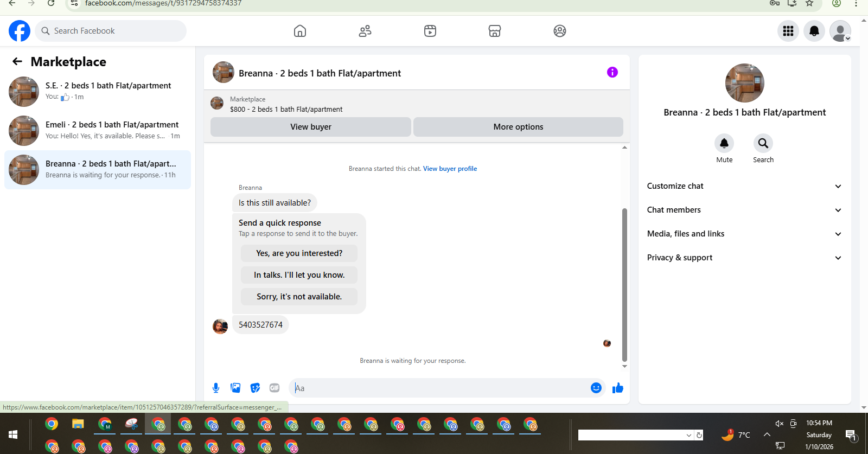This screenshot has width=868, height=454.
Task: Reload the page with browser refresh
Action: [x=51, y=3]
